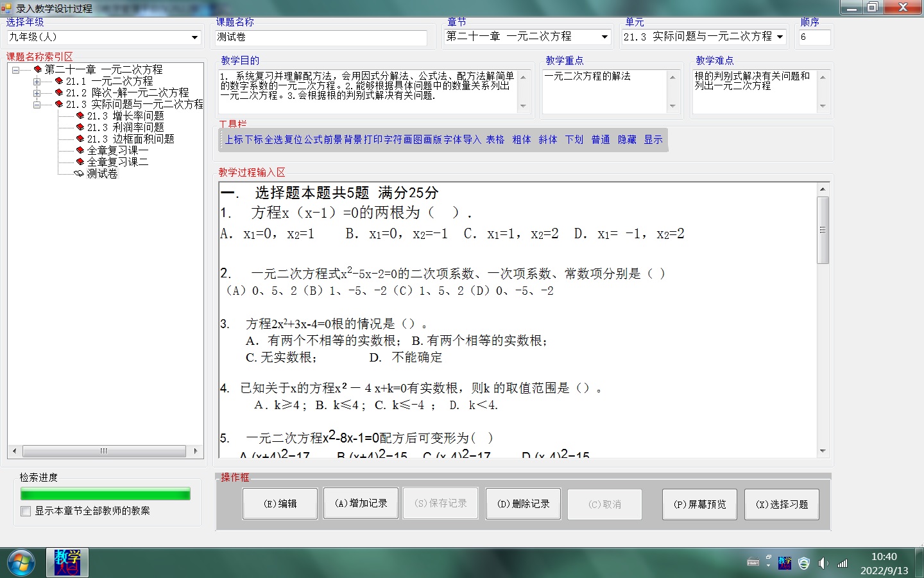Image resolution: width=924 pixels, height=578 pixels.
Task: Select 21.3 利润率问题 in the tree
Action: tap(126, 128)
